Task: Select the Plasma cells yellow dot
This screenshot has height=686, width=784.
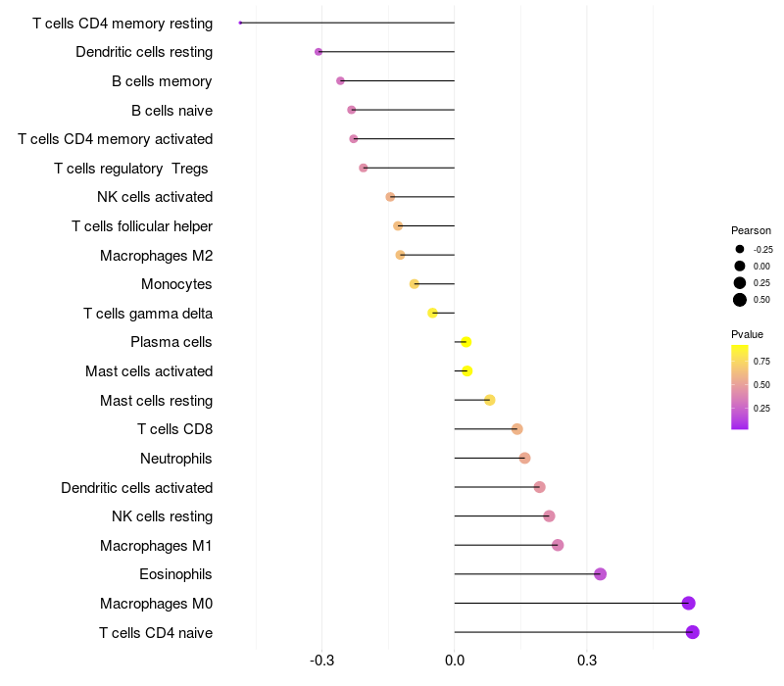Action: tap(466, 342)
